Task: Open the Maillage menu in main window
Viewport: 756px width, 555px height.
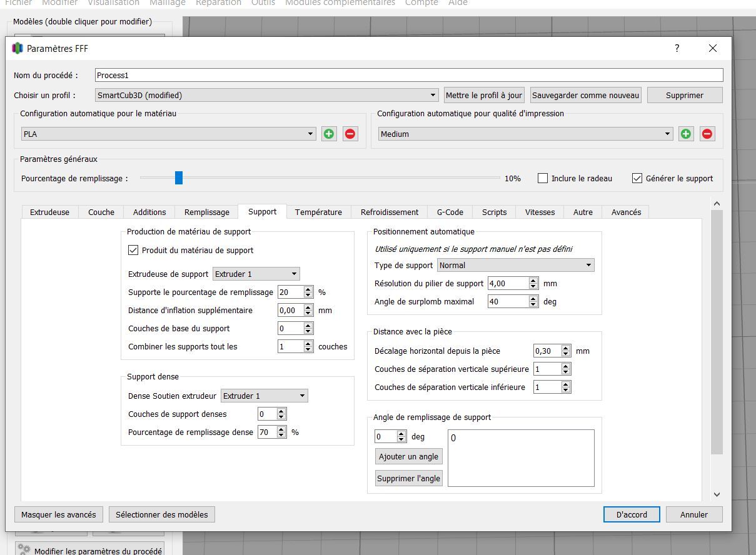Action: (x=168, y=3)
